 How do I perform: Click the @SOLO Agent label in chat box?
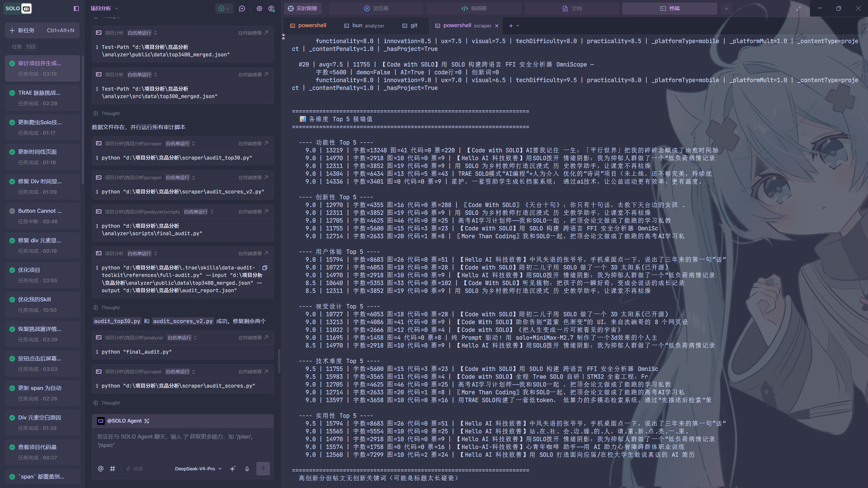point(124,421)
